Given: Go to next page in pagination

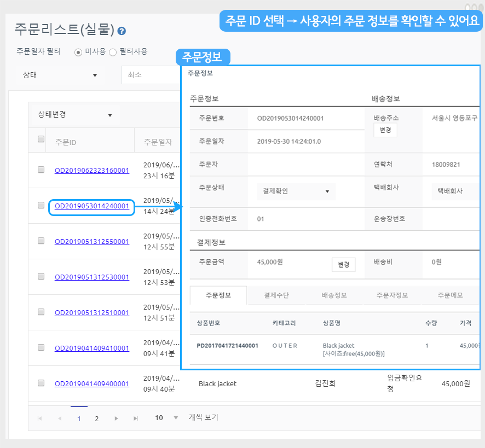Looking at the screenshot, I should [116, 418].
